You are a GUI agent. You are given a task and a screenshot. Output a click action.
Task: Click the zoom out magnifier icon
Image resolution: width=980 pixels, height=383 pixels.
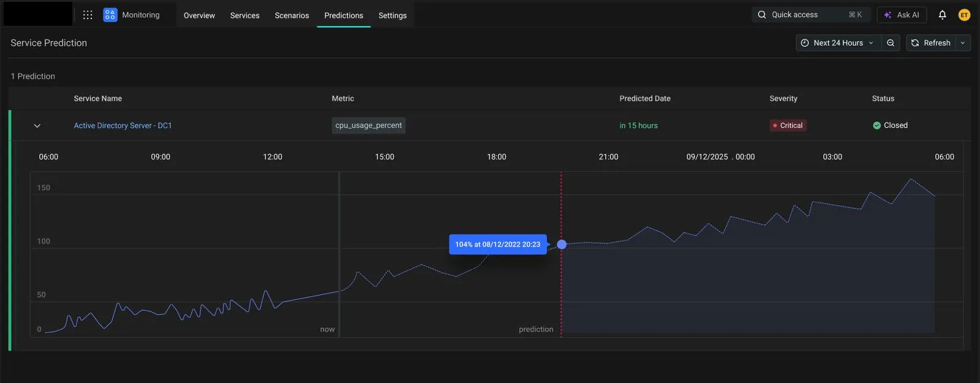pyautogui.click(x=891, y=43)
